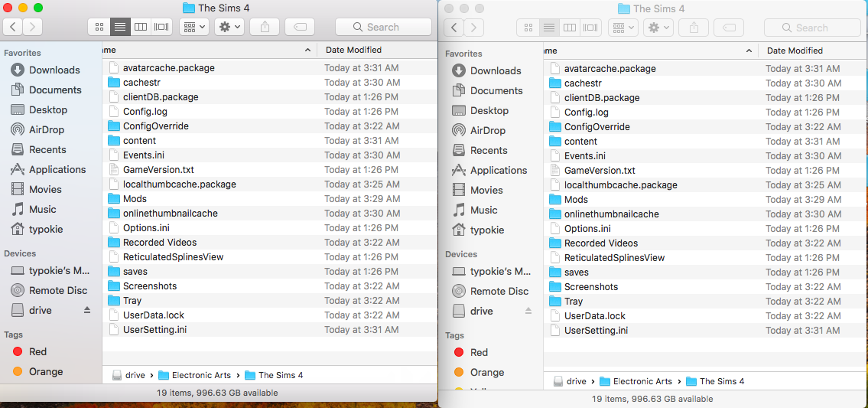
Task: Sort by Date Modified in left window
Action: (x=353, y=50)
